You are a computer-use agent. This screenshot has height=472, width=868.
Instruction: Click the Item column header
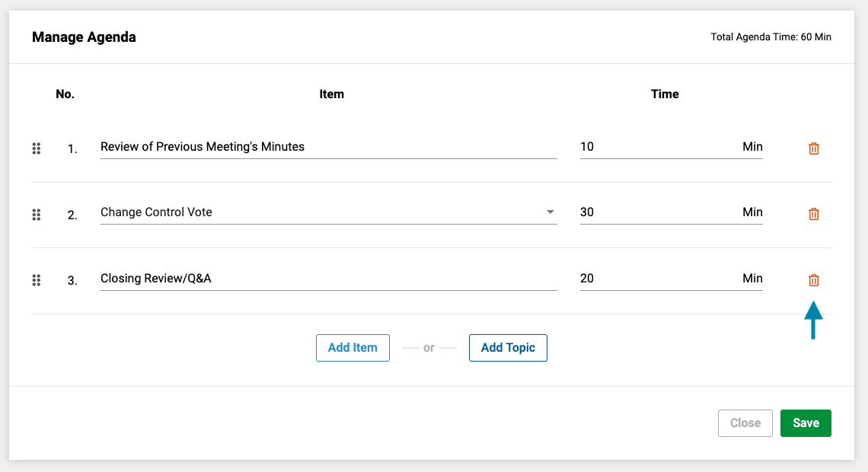tap(331, 94)
